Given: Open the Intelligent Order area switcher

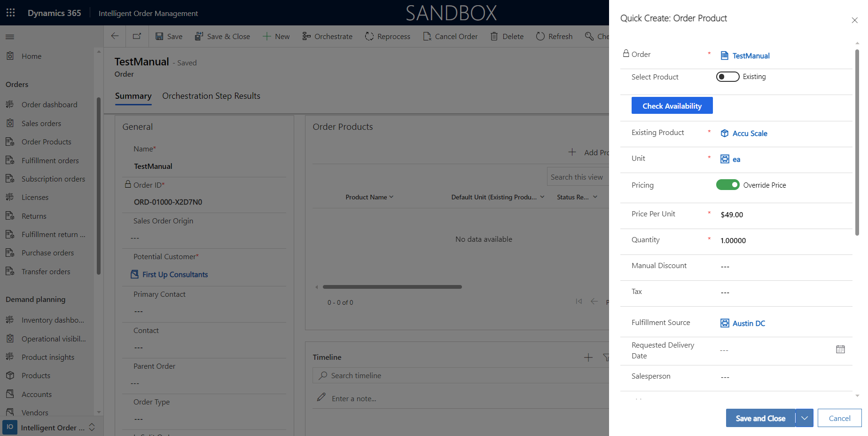Looking at the screenshot, I should pos(51,427).
